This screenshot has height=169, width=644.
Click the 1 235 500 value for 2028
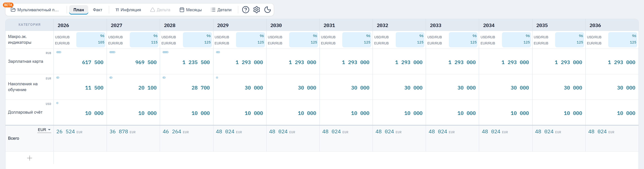coord(196,62)
